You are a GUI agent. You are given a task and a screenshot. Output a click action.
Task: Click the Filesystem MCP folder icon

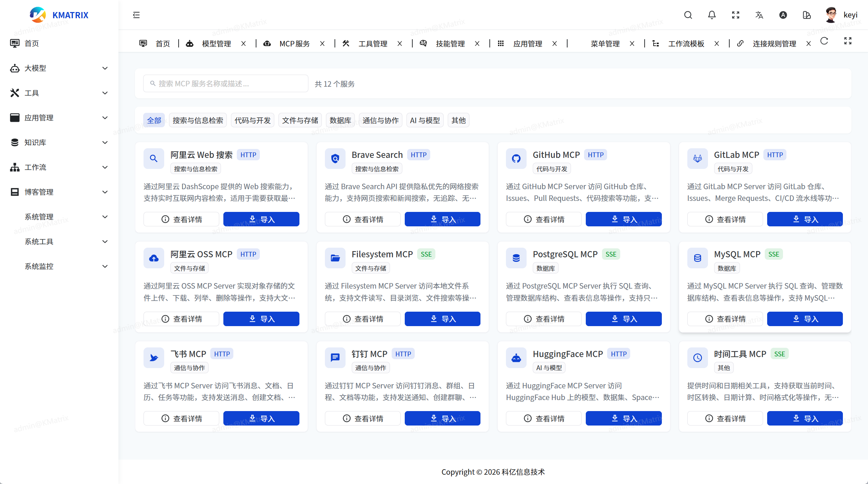(x=335, y=258)
